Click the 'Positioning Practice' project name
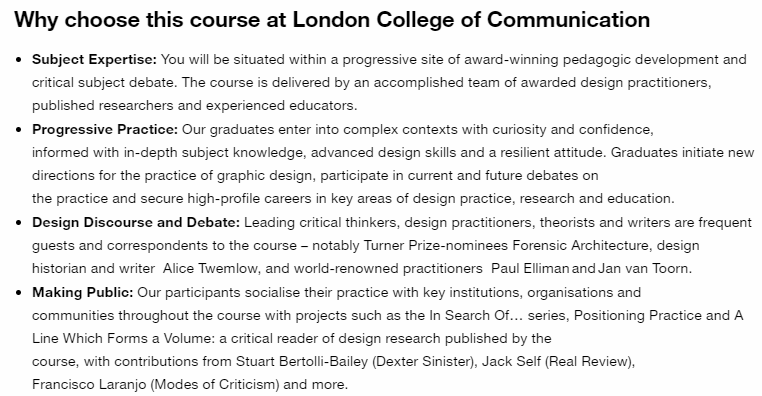 pos(638,315)
